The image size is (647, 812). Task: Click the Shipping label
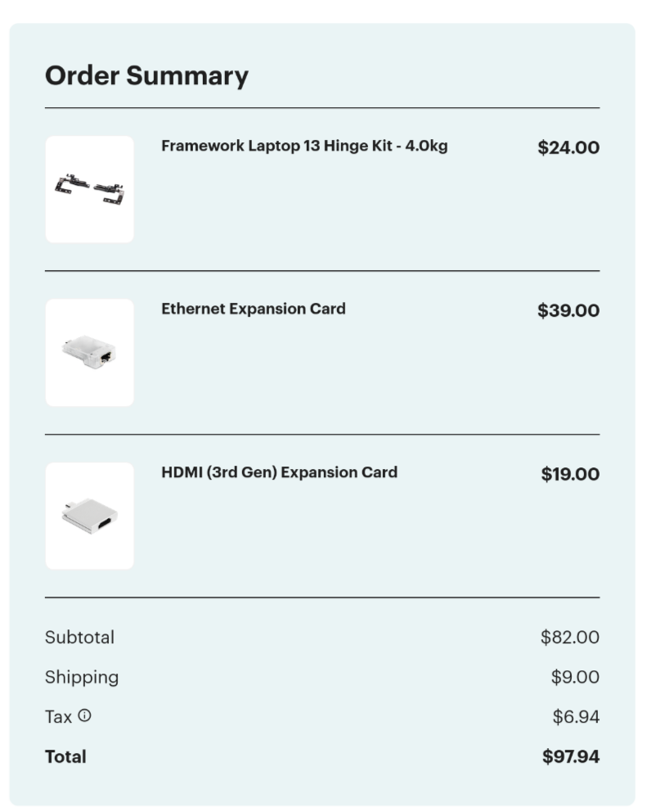82,678
